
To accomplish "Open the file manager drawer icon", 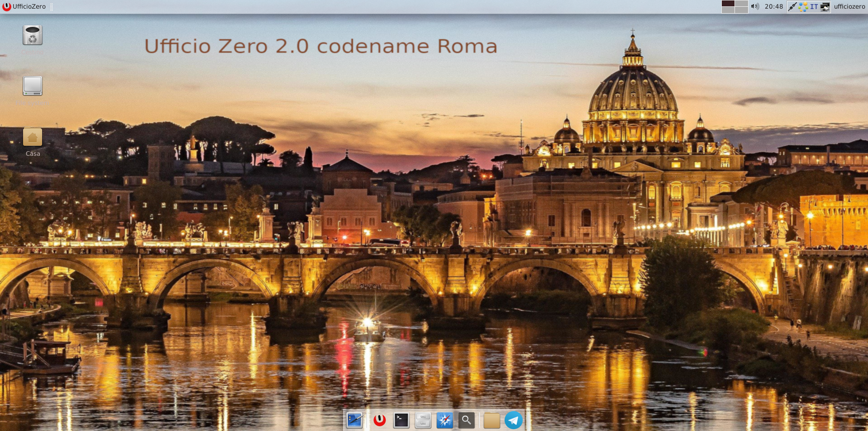I will click(423, 421).
